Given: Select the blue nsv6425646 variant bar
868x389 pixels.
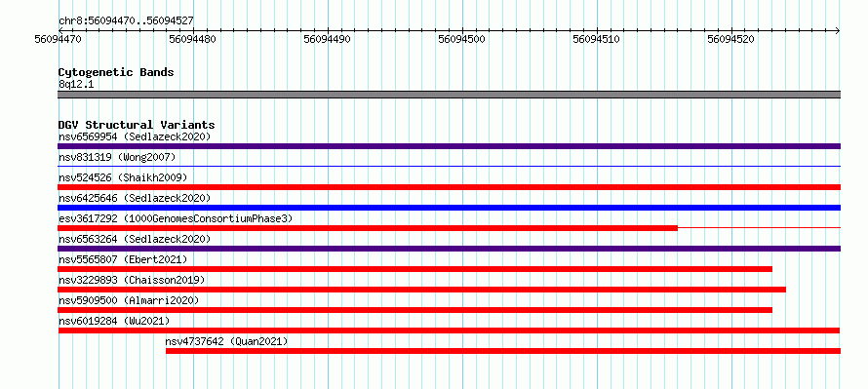Looking at the screenshot, I should [449, 208].
